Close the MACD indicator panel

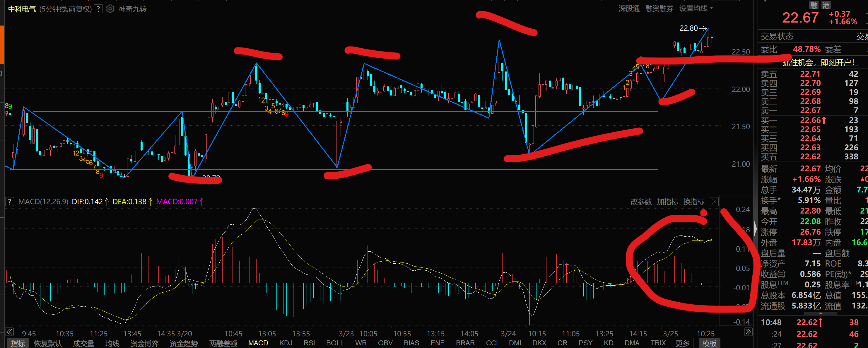tap(714, 202)
